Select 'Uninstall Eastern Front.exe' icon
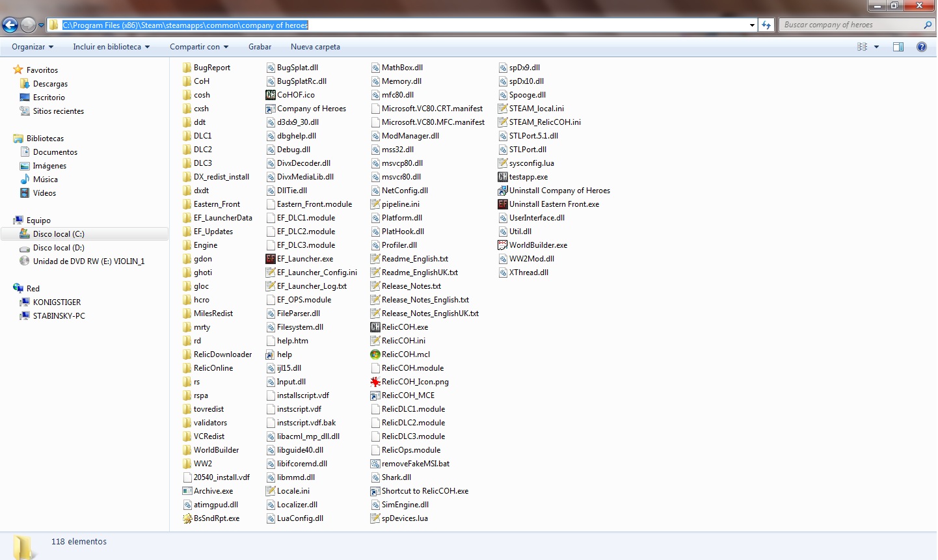 (503, 204)
